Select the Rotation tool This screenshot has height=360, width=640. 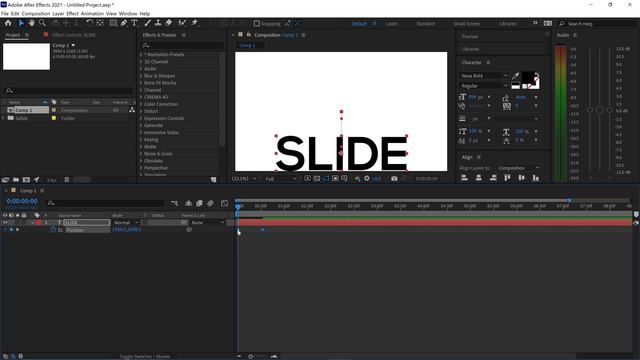[89, 23]
